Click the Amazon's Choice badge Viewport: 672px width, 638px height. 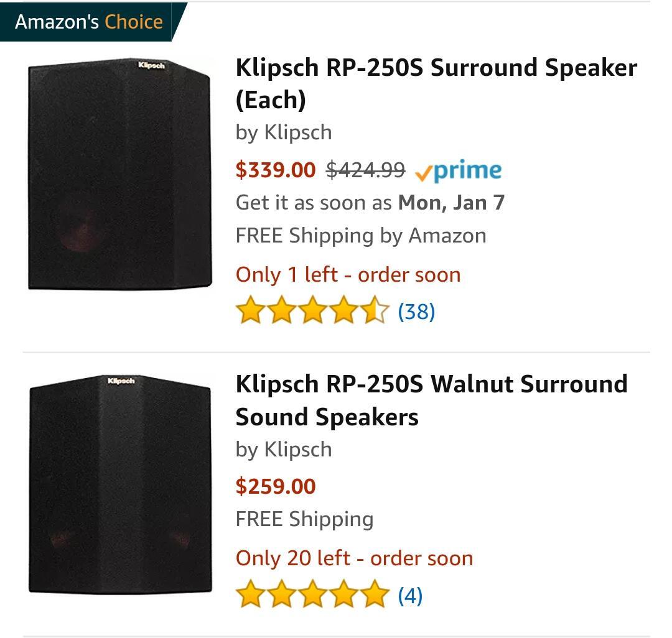click(x=89, y=22)
